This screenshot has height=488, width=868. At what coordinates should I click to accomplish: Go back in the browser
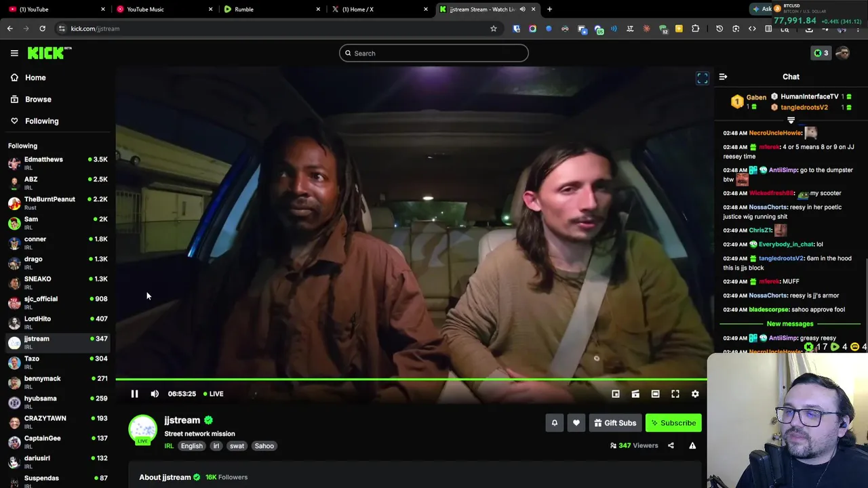tap(10, 28)
